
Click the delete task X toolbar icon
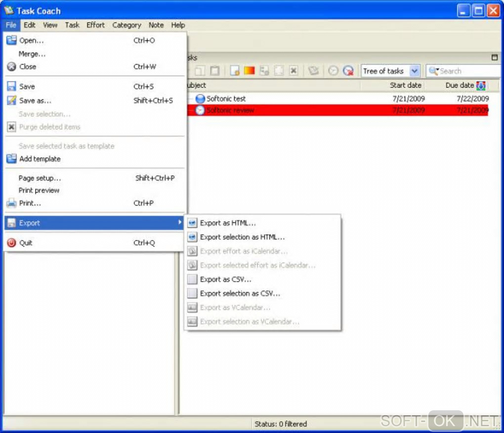(294, 71)
